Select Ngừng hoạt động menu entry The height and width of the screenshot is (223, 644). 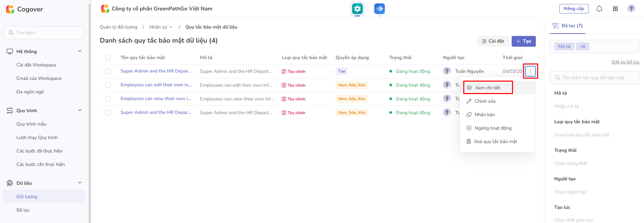tap(498, 128)
